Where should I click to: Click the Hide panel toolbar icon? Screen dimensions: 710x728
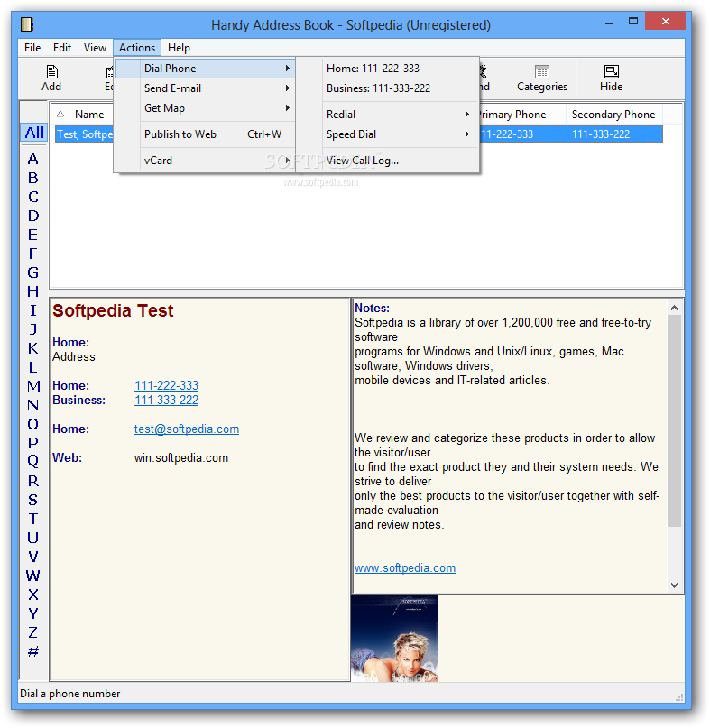(611, 78)
